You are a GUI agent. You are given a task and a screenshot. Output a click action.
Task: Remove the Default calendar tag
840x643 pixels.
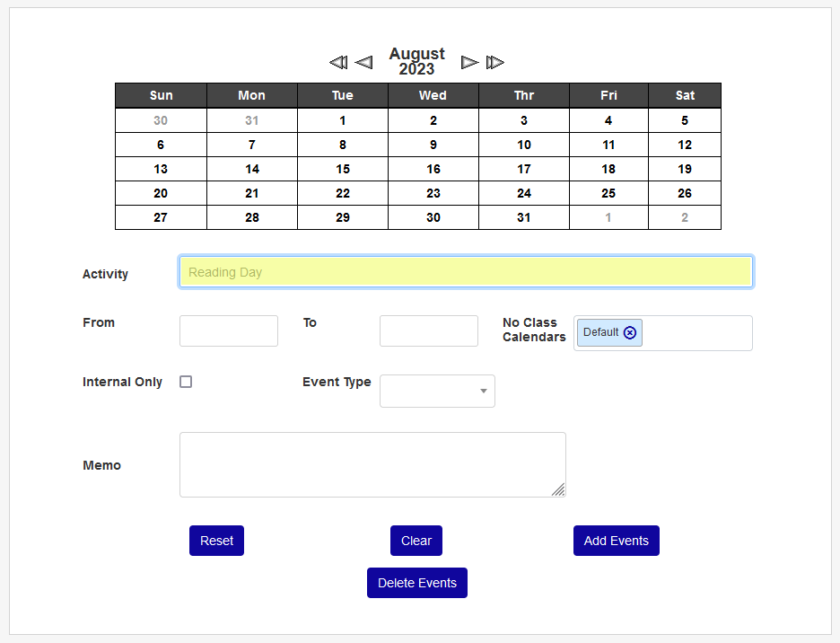[x=630, y=332]
